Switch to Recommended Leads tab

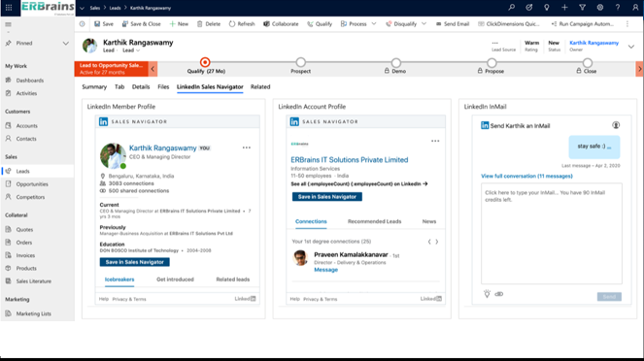coord(374,221)
